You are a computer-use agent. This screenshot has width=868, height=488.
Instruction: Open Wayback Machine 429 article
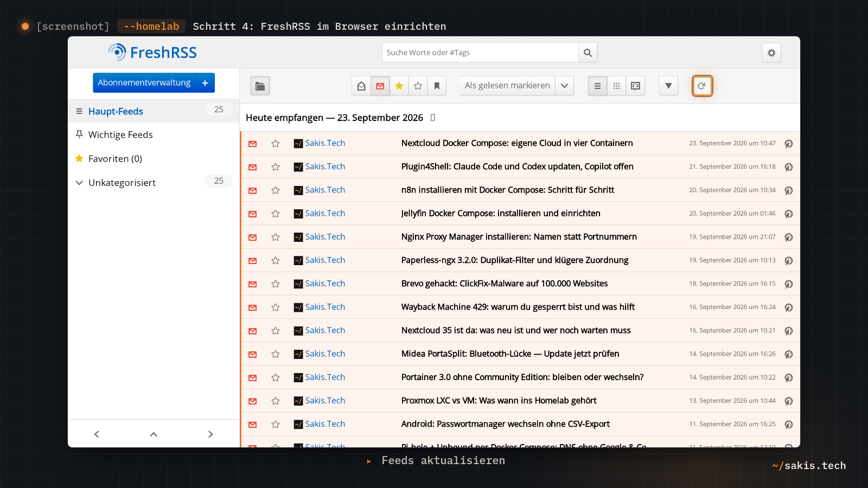coord(518,307)
